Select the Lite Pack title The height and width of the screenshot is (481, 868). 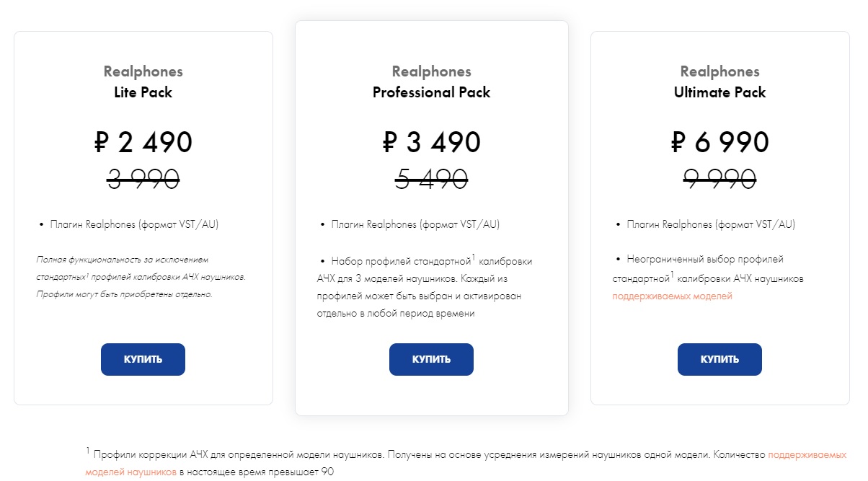143,92
